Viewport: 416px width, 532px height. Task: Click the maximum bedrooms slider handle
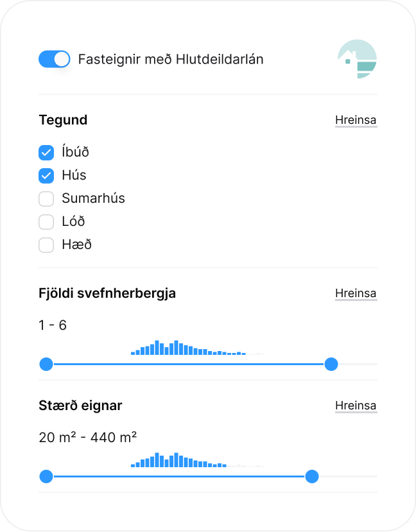(331, 365)
